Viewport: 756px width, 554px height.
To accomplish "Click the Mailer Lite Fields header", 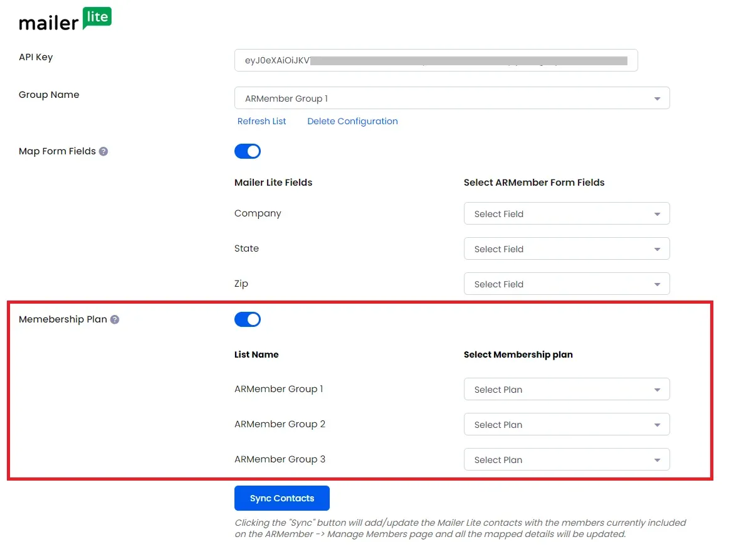I will coord(273,183).
